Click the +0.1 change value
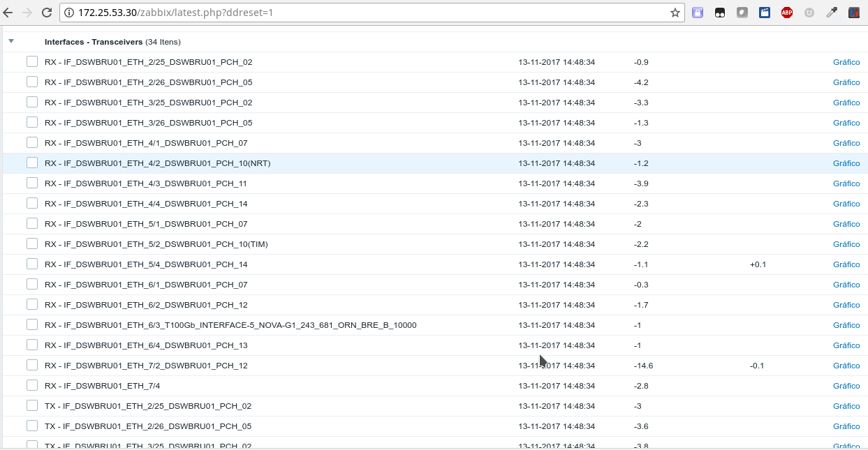The height and width of the screenshot is (450, 868). pyautogui.click(x=758, y=264)
